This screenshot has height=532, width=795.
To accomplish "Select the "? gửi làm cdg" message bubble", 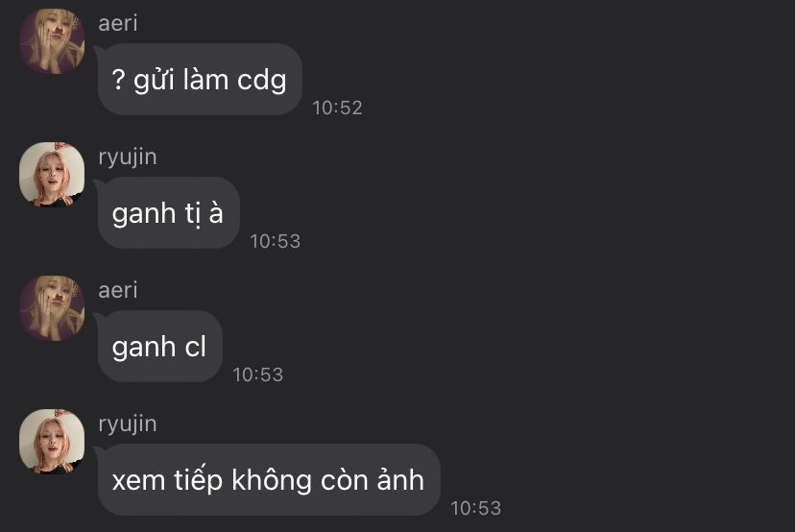I will point(200,79).
